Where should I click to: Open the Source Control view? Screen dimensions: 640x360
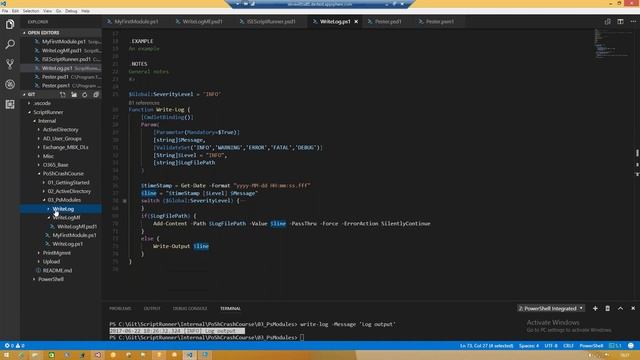[10, 64]
